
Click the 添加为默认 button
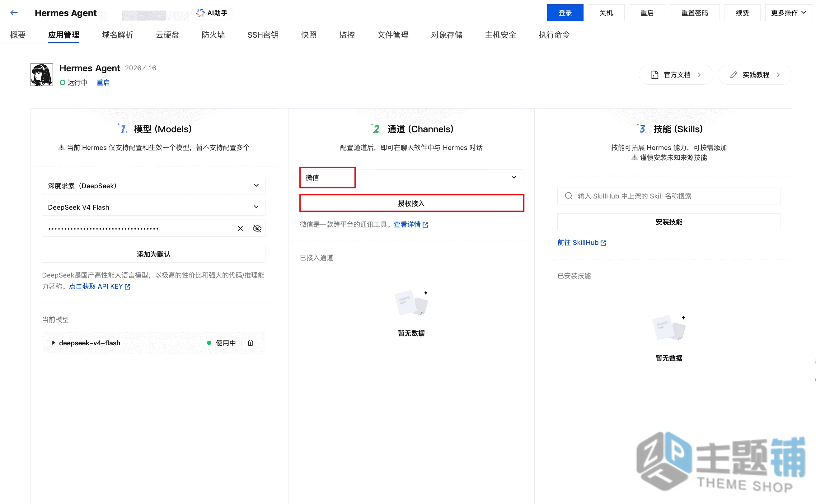coord(154,254)
